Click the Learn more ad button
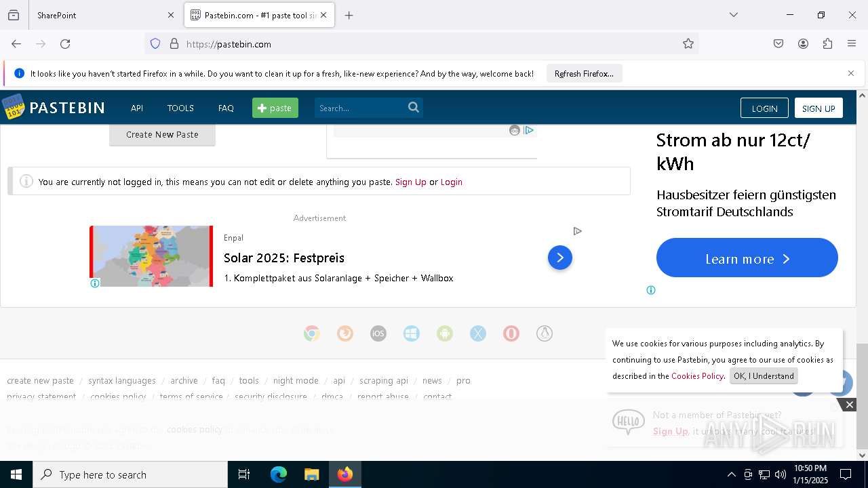 (x=747, y=258)
